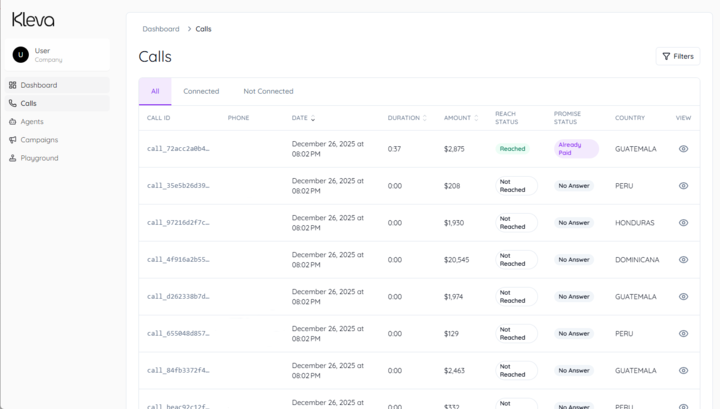
Task: Go to Dashboard via breadcrumb link
Action: pos(161,29)
